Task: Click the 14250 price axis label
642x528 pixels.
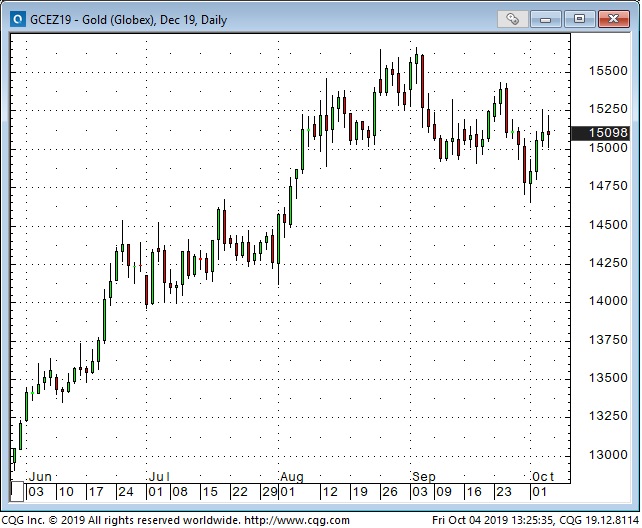Action: [608, 263]
